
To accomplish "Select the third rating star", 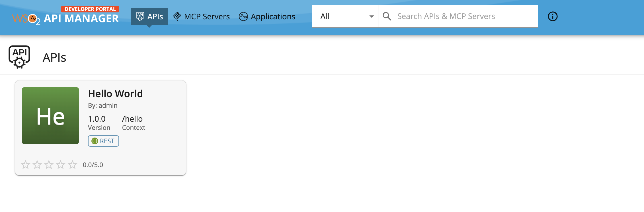I will pos(49,165).
